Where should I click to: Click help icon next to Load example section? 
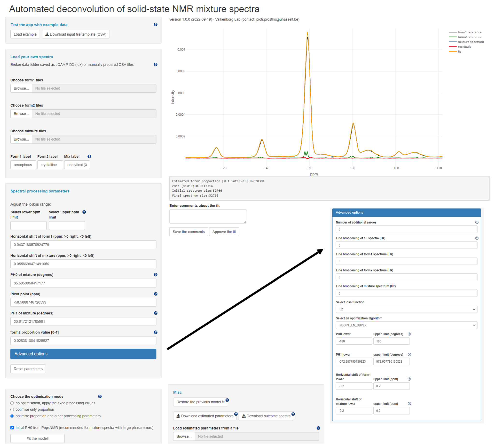click(x=156, y=24)
